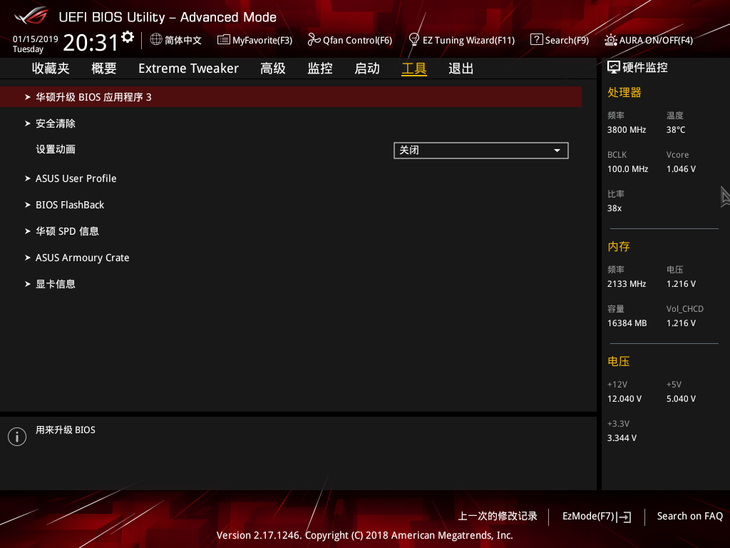Open BIOS FlashBack submenu
The image size is (730, 548).
[x=70, y=205]
